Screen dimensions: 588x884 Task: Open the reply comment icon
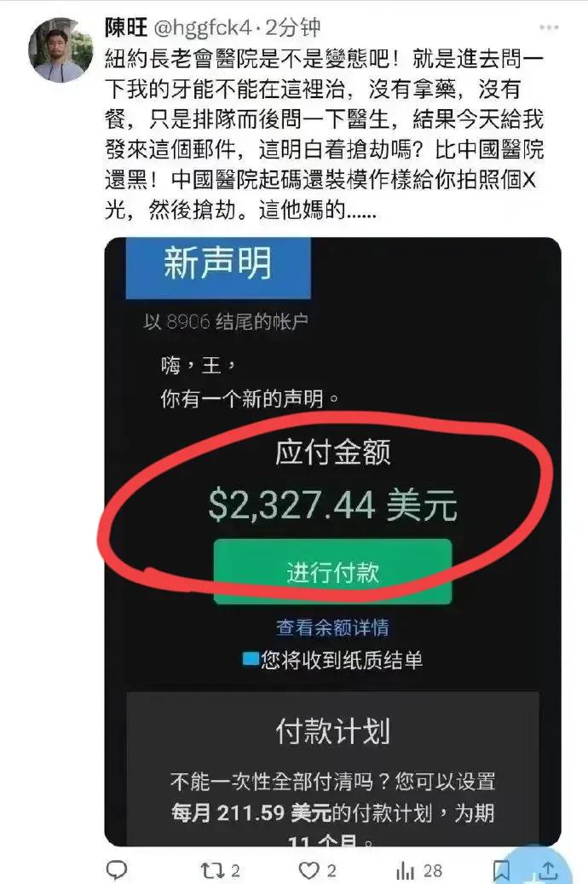click(x=117, y=870)
